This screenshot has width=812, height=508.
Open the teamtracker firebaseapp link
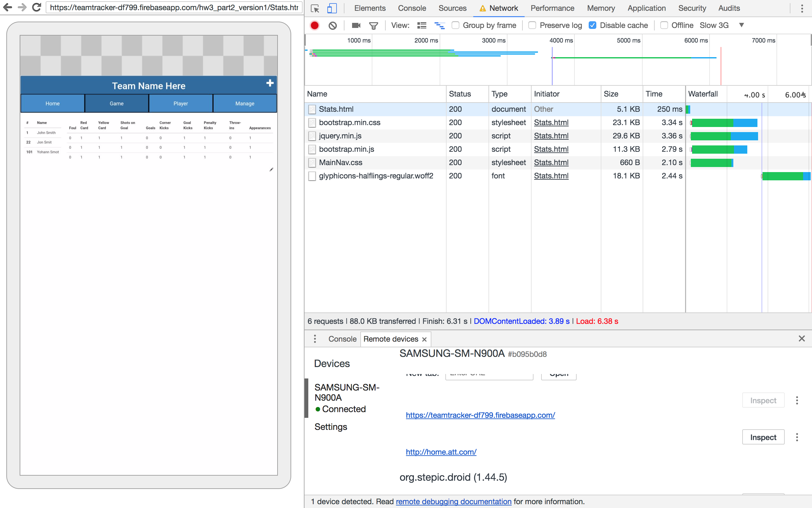[x=480, y=415]
